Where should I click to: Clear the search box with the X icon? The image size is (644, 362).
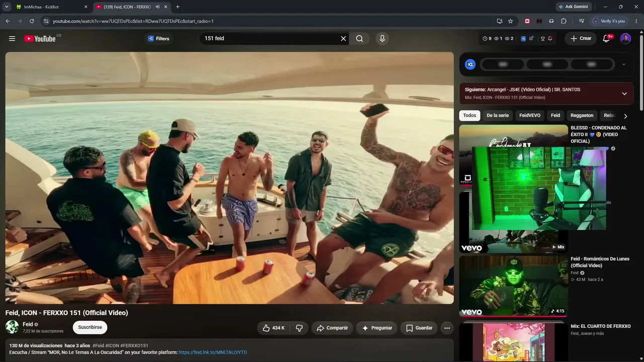tap(344, 39)
